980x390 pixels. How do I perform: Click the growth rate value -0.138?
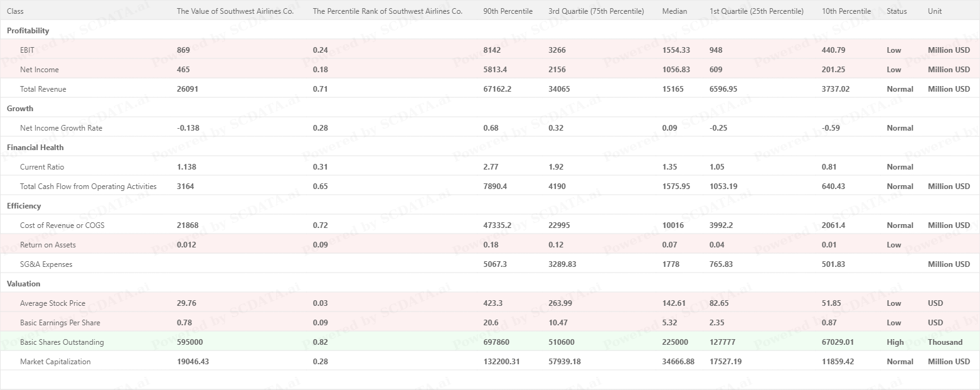[x=188, y=128]
